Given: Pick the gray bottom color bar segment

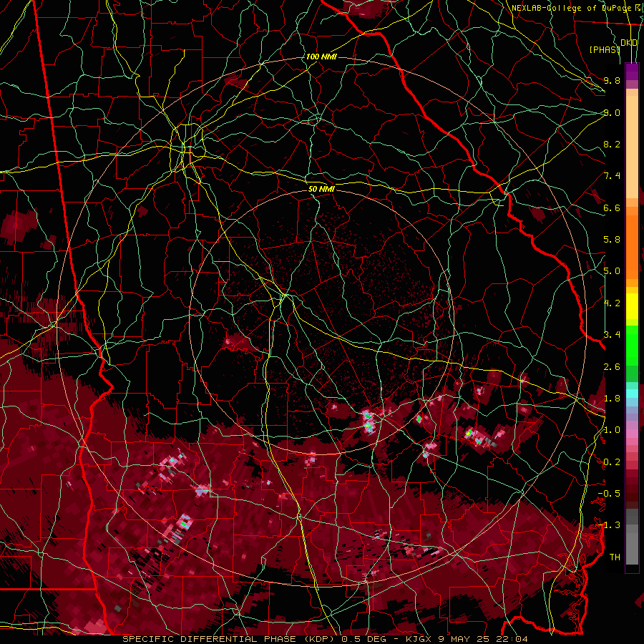Looking at the screenshot, I should click(632, 545).
